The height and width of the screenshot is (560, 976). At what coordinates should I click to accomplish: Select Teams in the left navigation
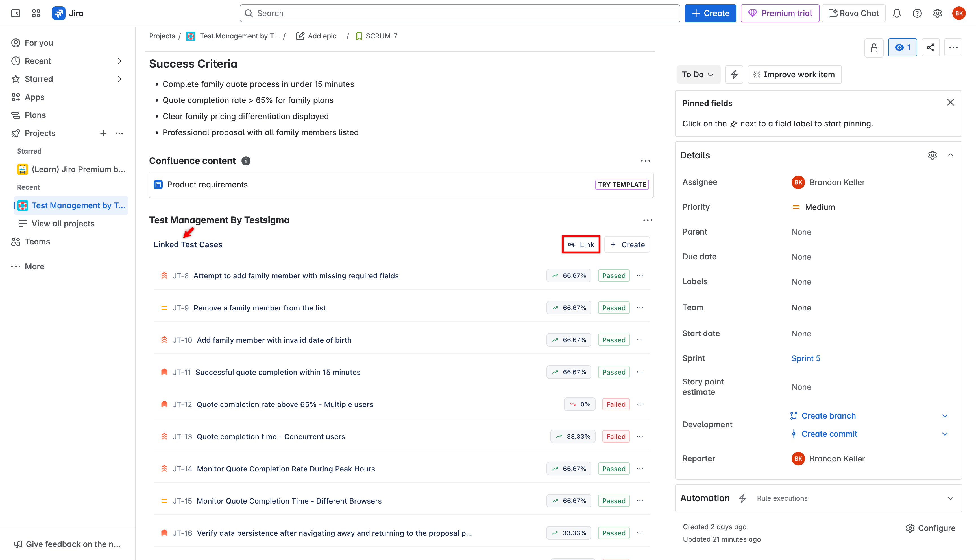coord(37,242)
